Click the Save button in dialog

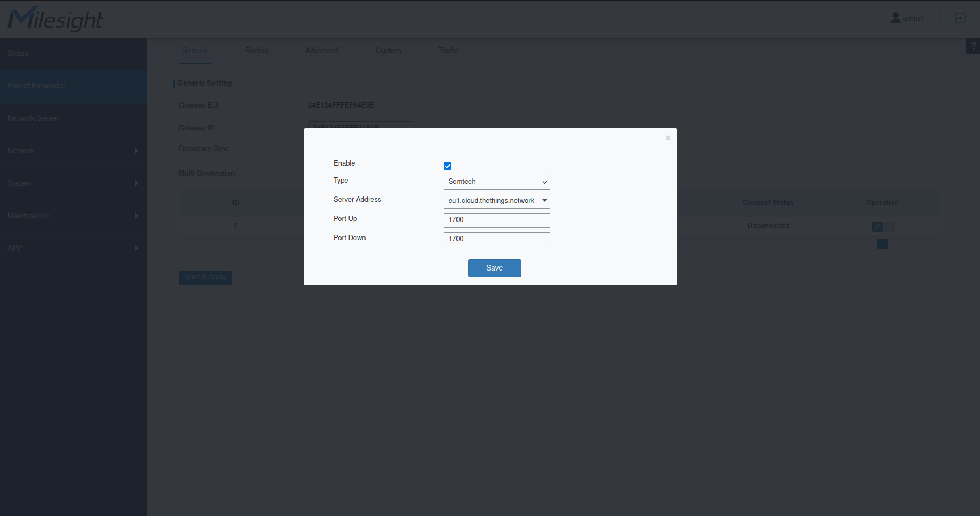tap(494, 268)
